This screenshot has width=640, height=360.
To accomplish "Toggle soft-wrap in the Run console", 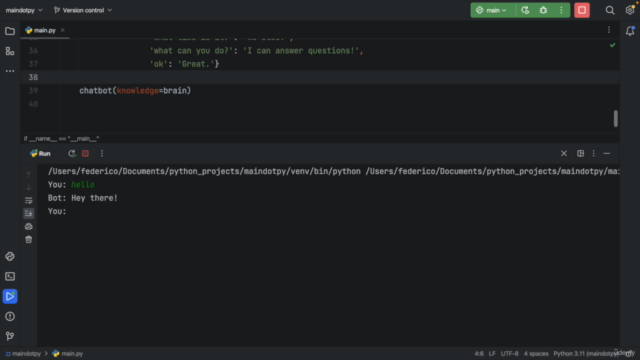I will click(x=29, y=200).
